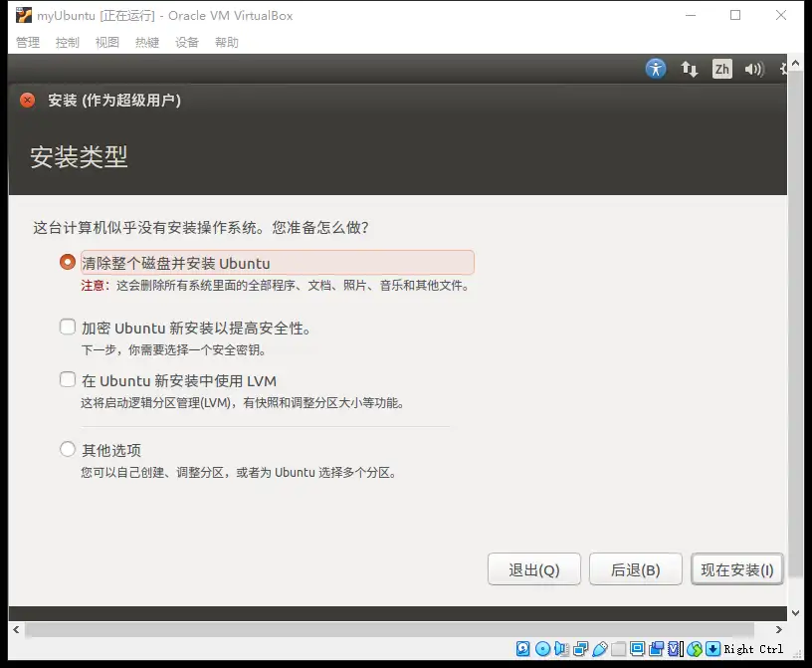The width and height of the screenshot is (812, 668).
Task: Click the 后退(B) button
Action: pos(635,569)
